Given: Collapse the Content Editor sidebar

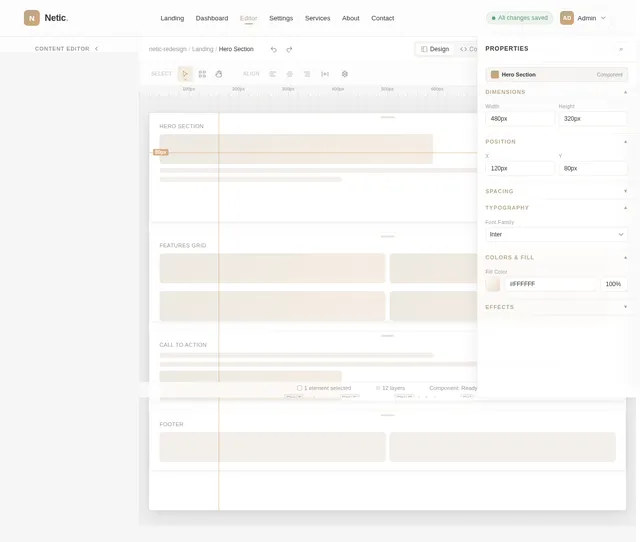Looking at the screenshot, I should [96, 49].
